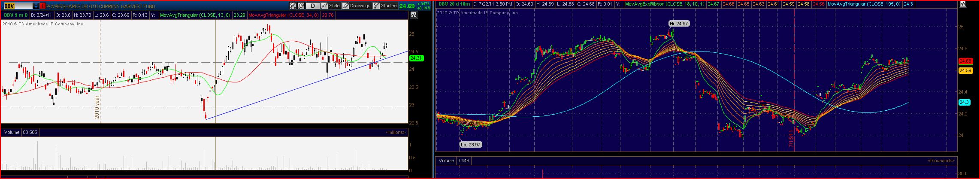Image resolution: width=980 pixels, height=179 pixels.
Task: Open the symbol selector dropdown arrow
Action: pyautogui.click(x=36, y=6)
